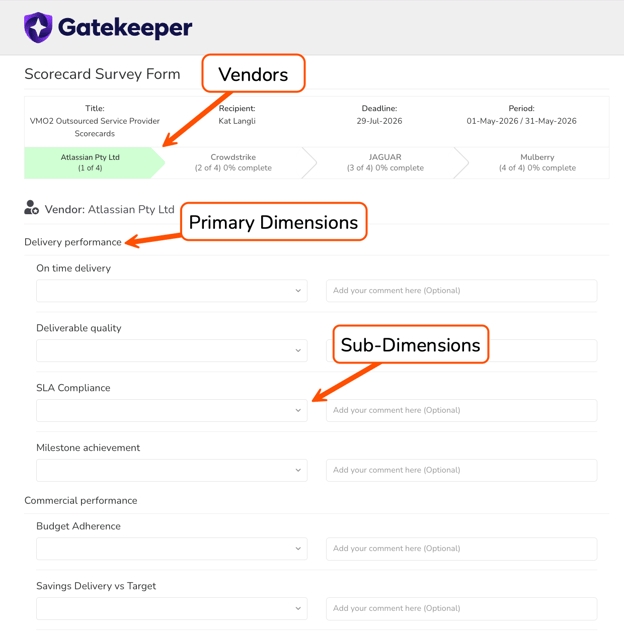The height and width of the screenshot is (632, 624).
Task: Expand the Deliverable quality rating dropdown
Action: [x=172, y=351]
